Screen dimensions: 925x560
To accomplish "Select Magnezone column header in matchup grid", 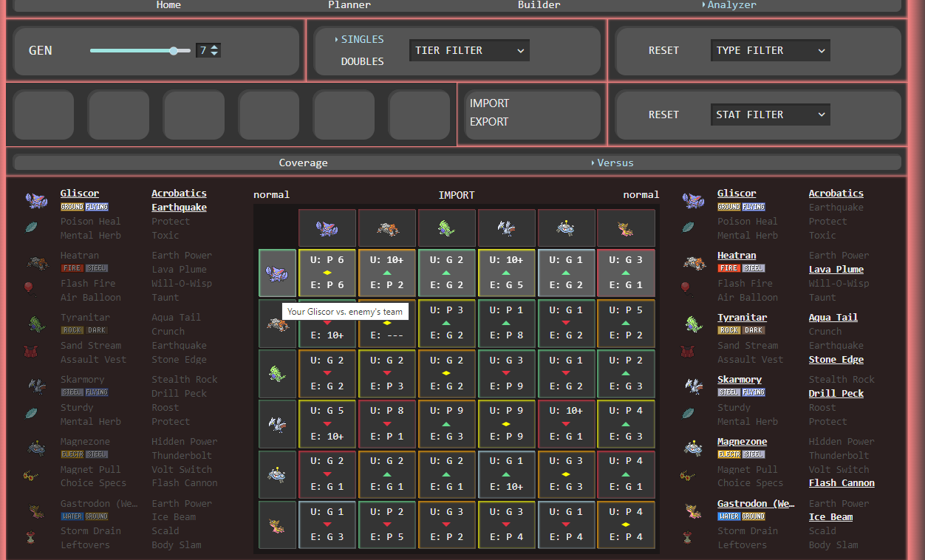I will point(567,228).
